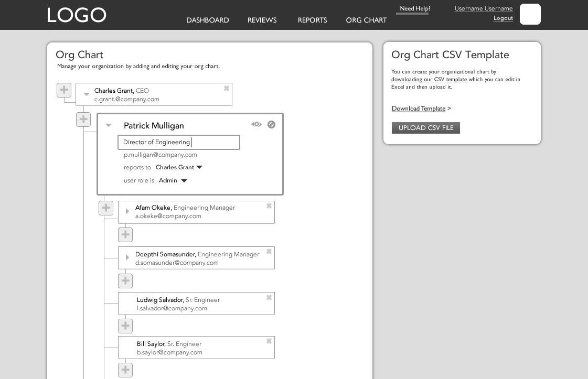Image resolution: width=588 pixels, height=379 pixels.
Task: Click the Patrick Mulligan name heading
Action: coord(154,126)
